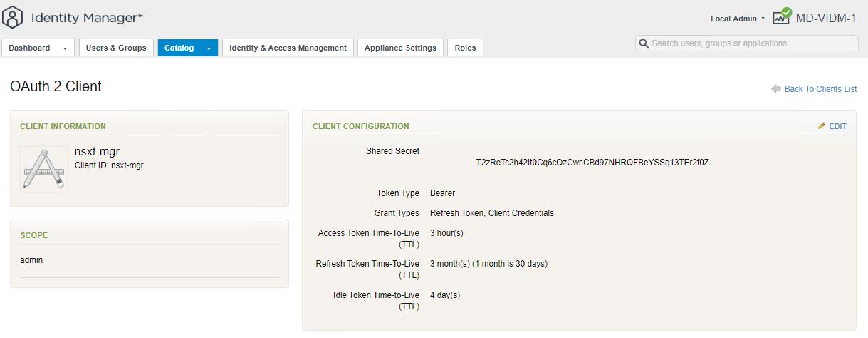Click the back arrow icon before Back To Clients List
Screen dimensions: 868x338
click(x=775, y=89)
